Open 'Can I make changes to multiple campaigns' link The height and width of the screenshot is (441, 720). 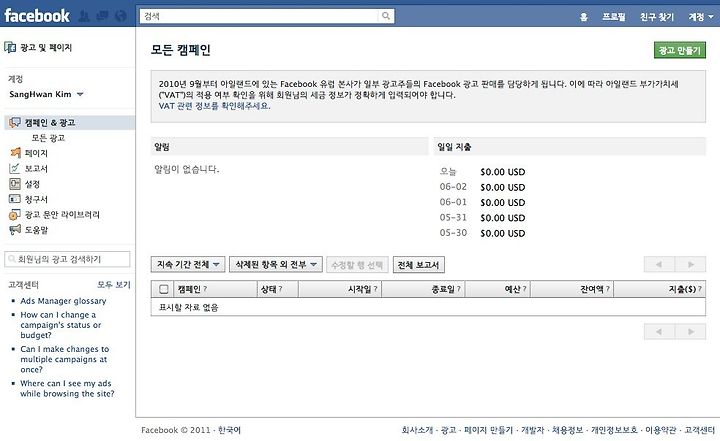(65, 359)
